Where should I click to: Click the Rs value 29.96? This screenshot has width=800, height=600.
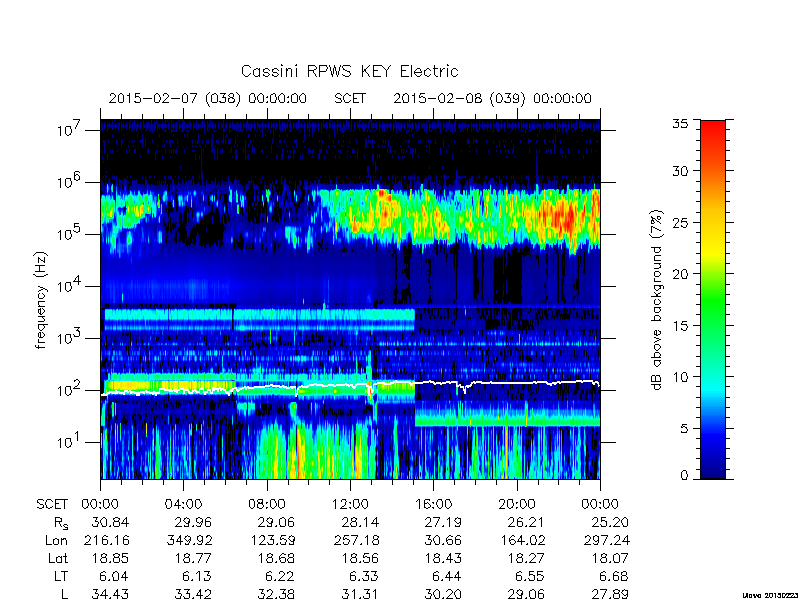point(193,522)
